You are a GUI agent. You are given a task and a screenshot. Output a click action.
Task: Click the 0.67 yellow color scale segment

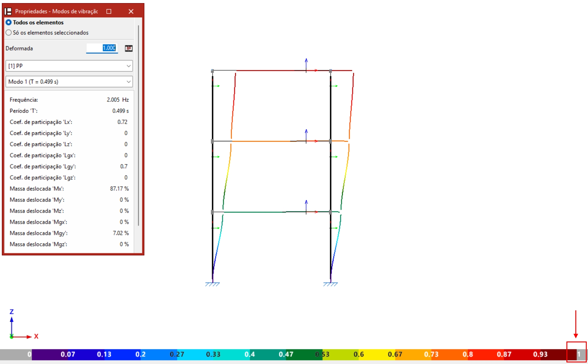click(x=377, y=354)
